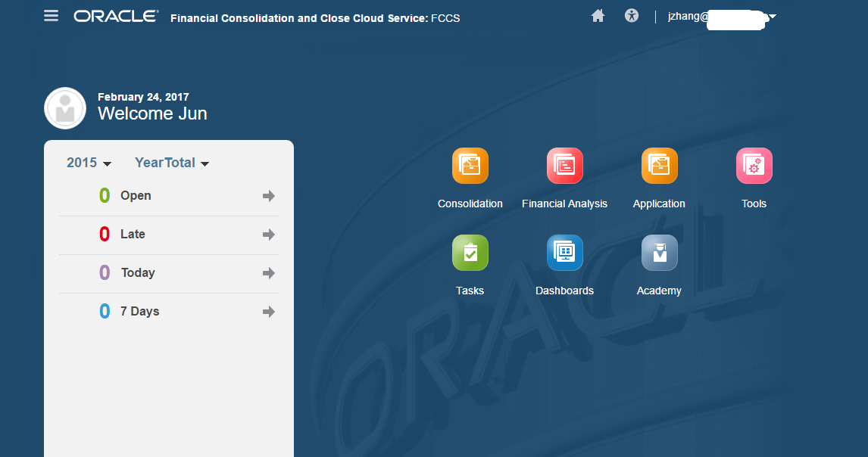This screenshot has width=868, height=457.
Task: Open the Application icon
Action: 659,166
